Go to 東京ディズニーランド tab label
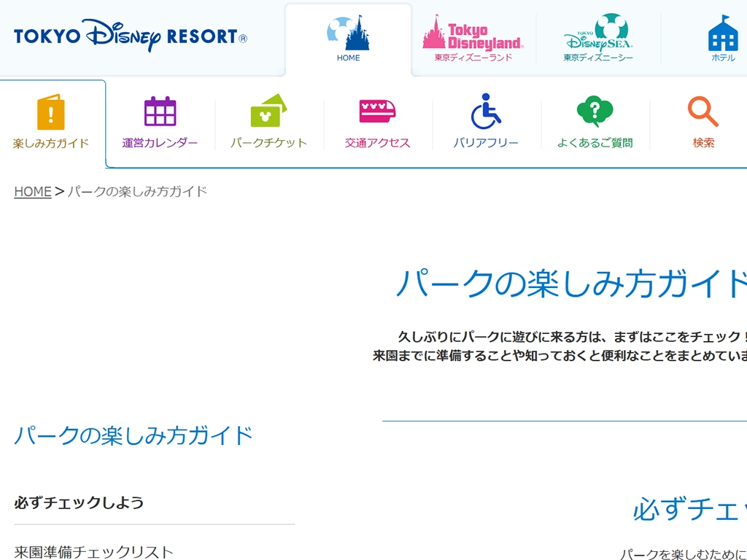Screen dimensions: 747x560 [x=473, y=58]
